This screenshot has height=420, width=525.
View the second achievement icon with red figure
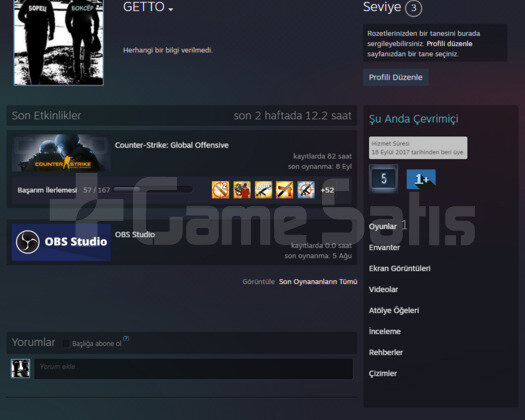242,190
